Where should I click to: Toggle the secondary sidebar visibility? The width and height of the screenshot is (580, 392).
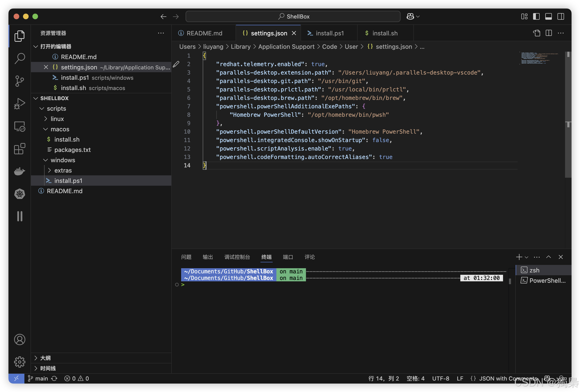(x=561, y=16)
